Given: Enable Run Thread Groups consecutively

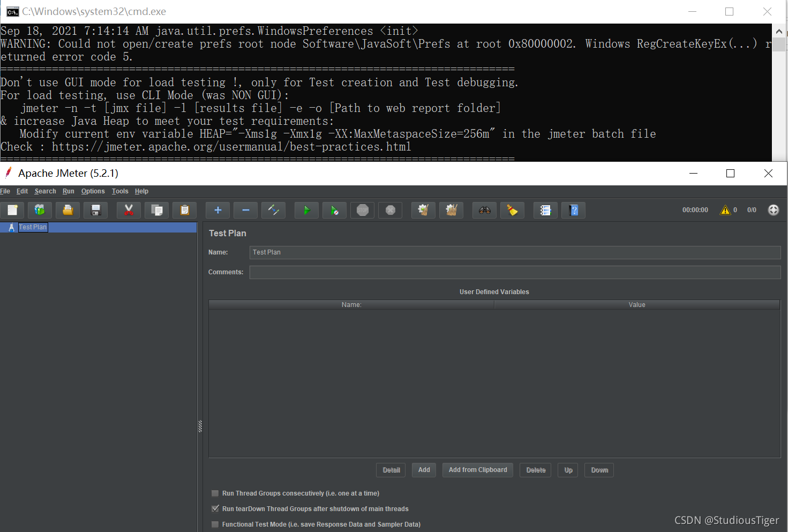Looking at the screenshot, I should [x=215, y=493].
